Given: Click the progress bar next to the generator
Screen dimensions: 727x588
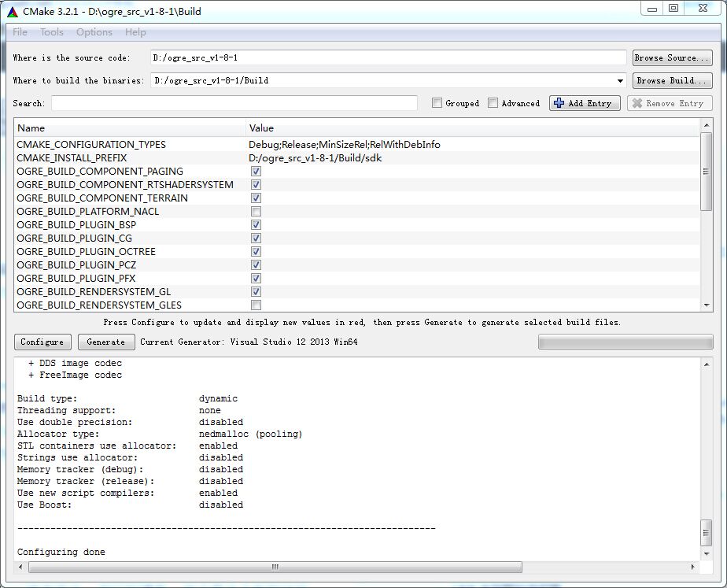Looking at the screenshot, I should pos(625,342).
